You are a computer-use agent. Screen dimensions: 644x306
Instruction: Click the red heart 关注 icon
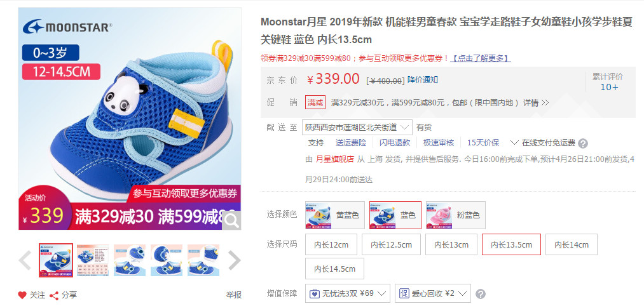[x=22, y=295]
